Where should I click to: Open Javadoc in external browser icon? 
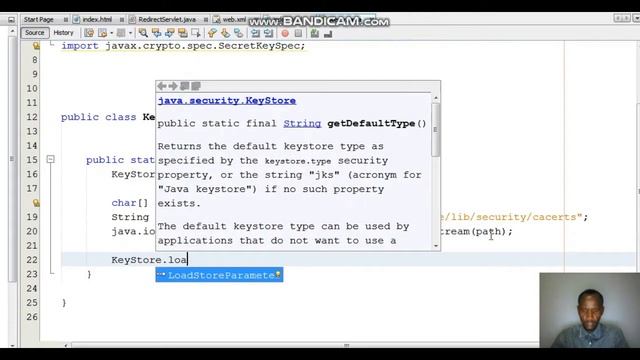click(184, 86)
